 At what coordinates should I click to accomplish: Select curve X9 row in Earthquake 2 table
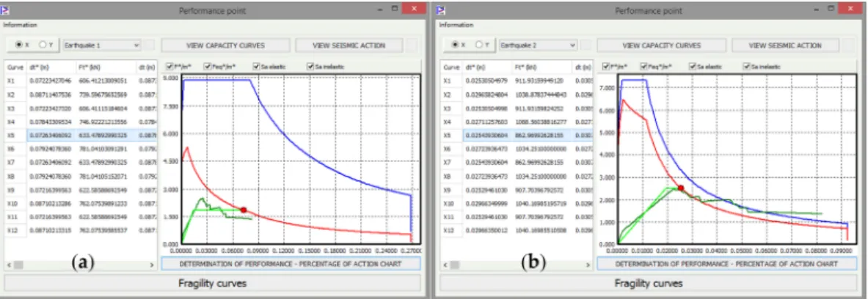[x=517, y=190]
